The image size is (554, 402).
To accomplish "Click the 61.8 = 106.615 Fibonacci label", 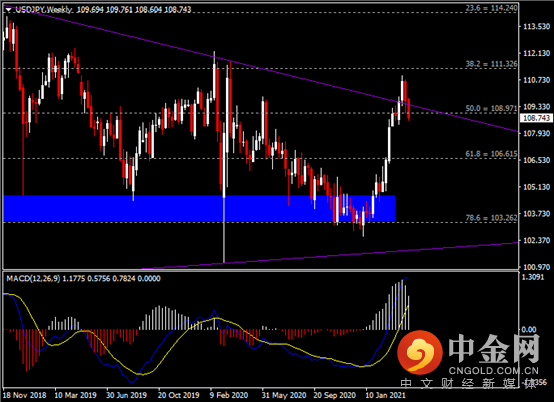I will coord(491,154).
